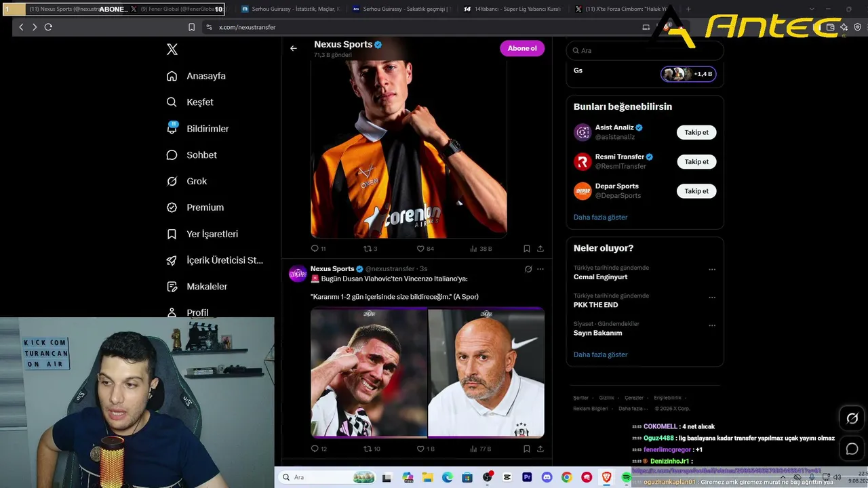Open Makaleler in the sidebar
This screenshot has height=488, width=868.
click(x=197, y=287)
